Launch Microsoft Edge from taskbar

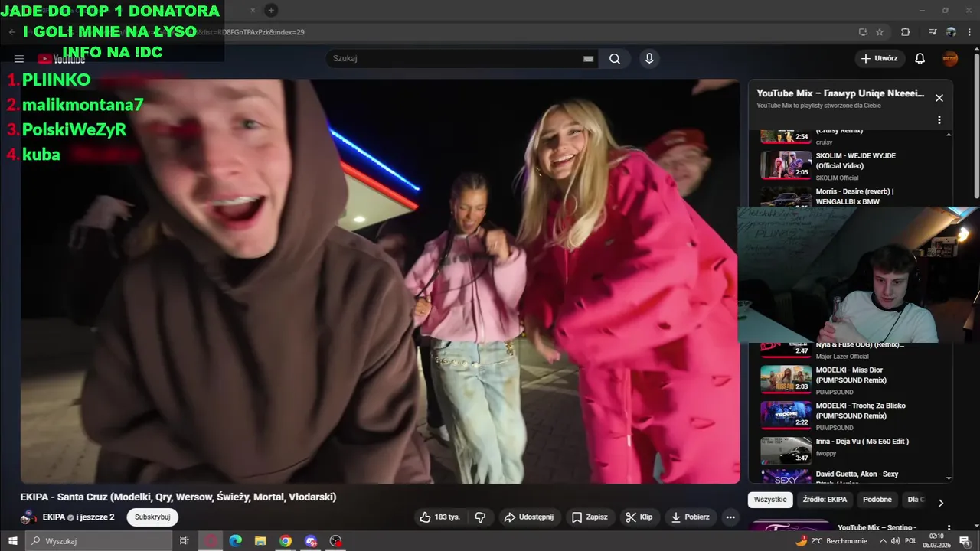[x=235, y=541]
